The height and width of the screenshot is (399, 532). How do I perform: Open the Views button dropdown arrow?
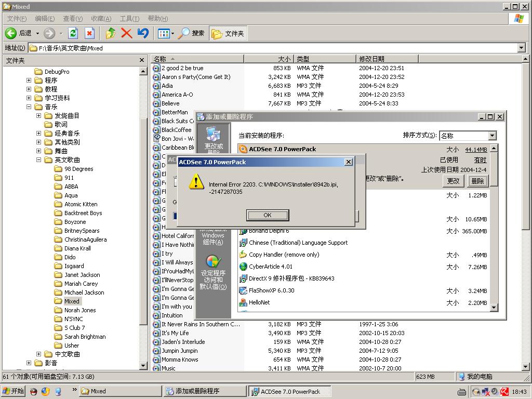pos(172,33)
